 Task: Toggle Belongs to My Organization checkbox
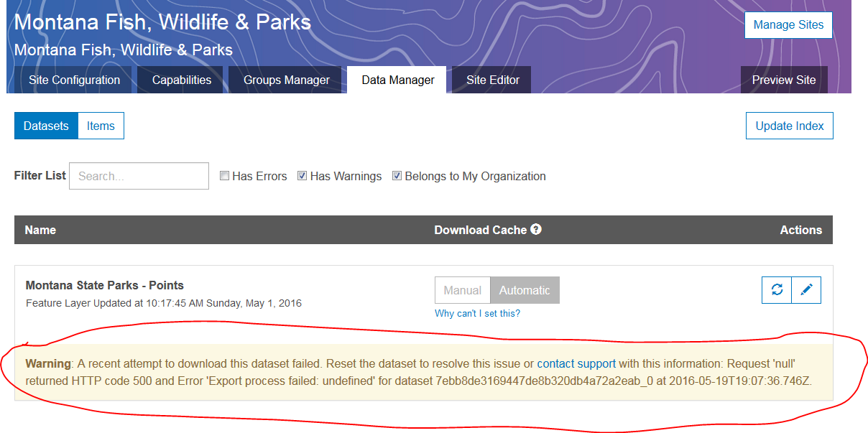pos(397,176)
